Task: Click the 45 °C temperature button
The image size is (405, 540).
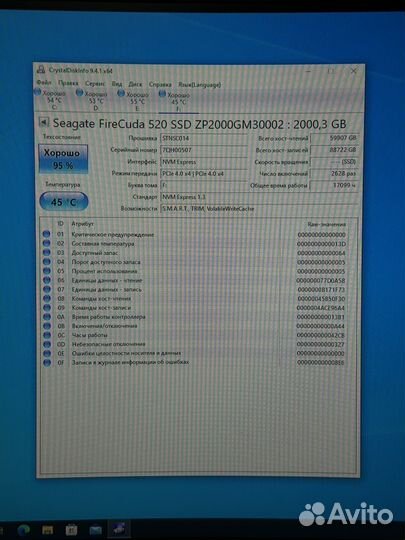Action: [x=64, y=202]
